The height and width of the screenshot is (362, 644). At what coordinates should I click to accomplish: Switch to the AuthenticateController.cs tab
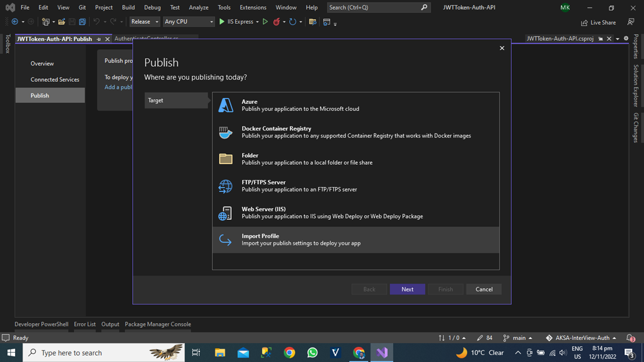(x=144, y=39)
